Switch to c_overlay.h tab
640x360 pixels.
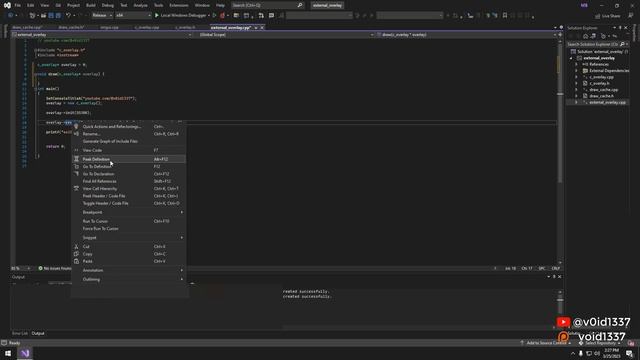click(185, 27)
